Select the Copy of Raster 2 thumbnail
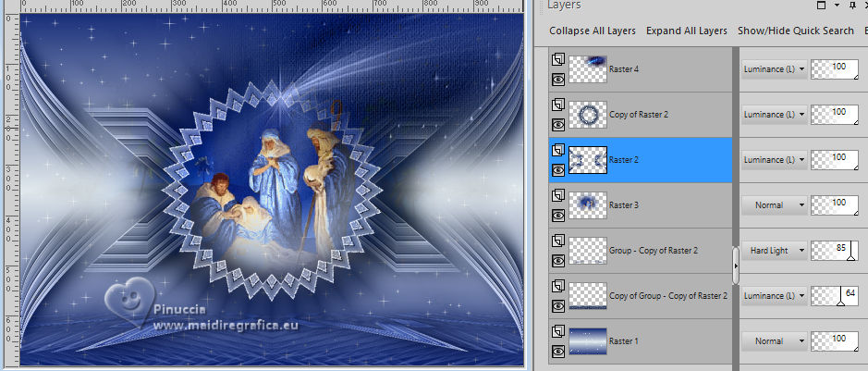 [588, 115]
